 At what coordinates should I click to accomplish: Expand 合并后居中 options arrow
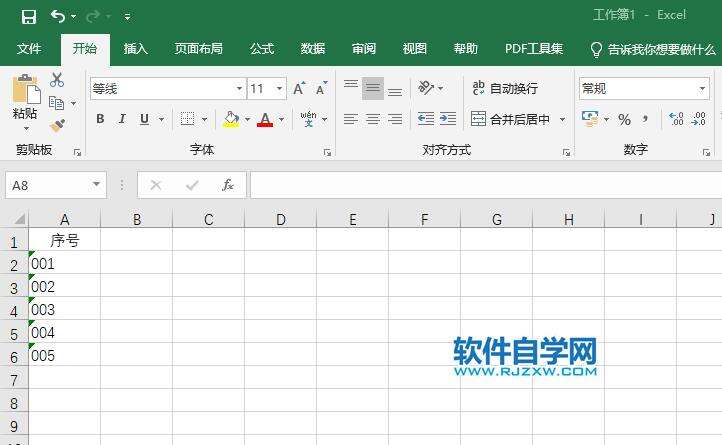pyautogui.click(x=562, y=119)
